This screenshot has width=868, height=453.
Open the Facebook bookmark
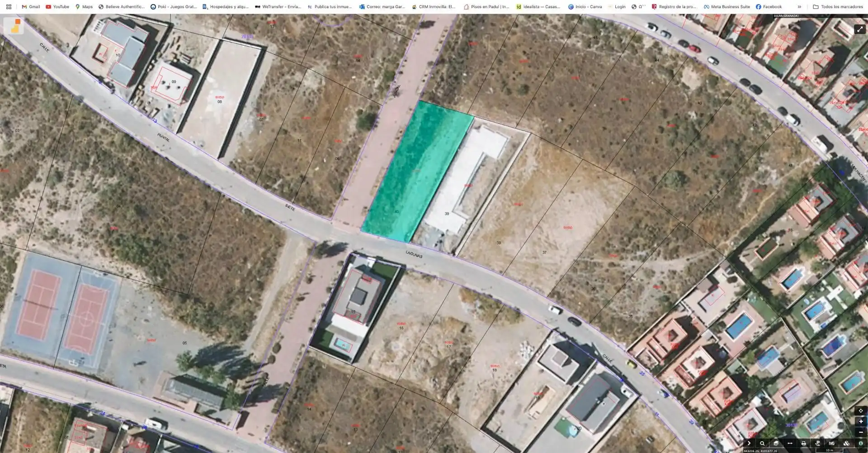(769, 7)
